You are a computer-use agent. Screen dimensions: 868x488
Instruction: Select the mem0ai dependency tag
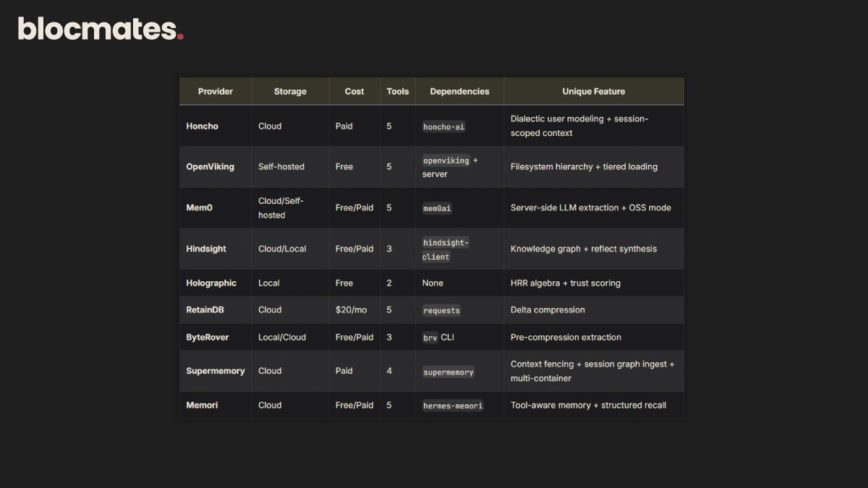[x=437, y=208]
